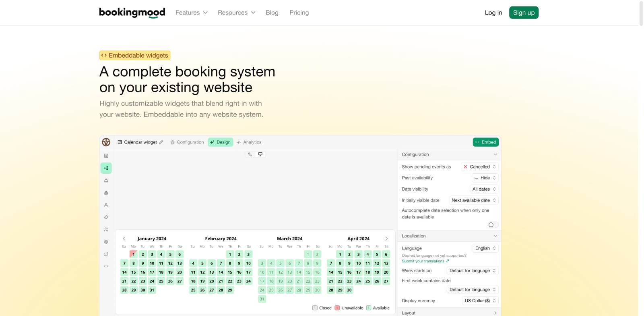Open the Features menu dropdown
The height and width of the screenshot is (316, 644).
pos(192,13)
